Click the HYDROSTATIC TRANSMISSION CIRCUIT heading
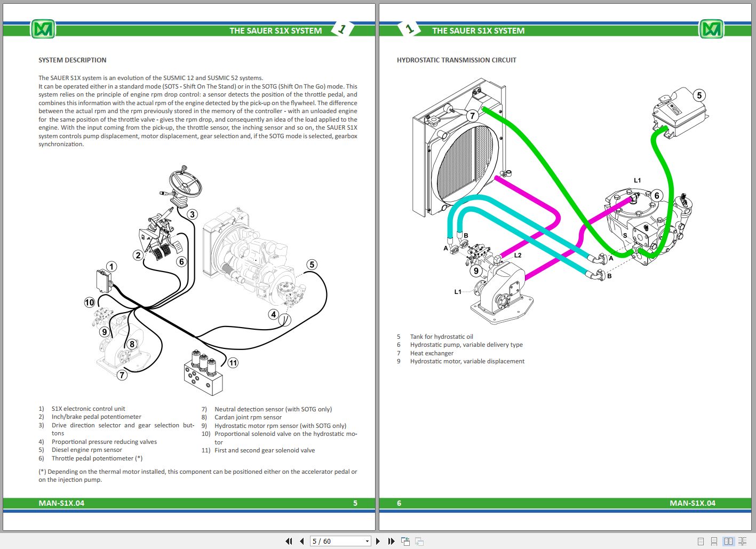 click(x=456, y=60)
